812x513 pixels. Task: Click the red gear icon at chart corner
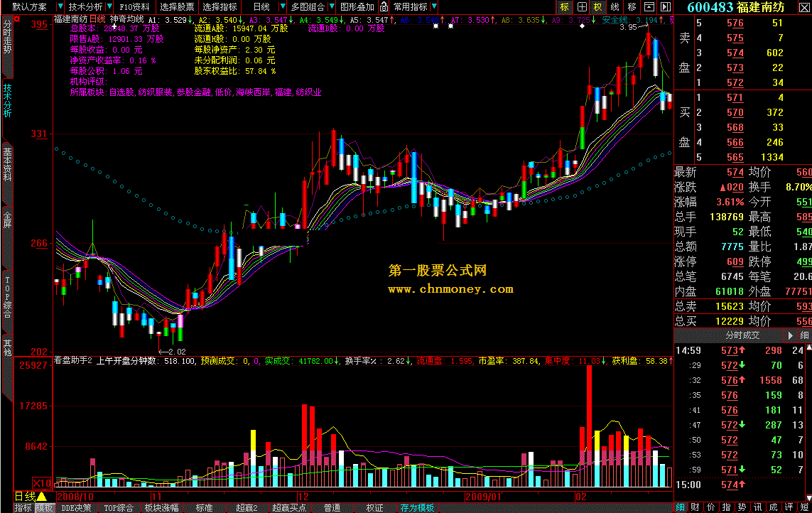click(x=17, y=18)
